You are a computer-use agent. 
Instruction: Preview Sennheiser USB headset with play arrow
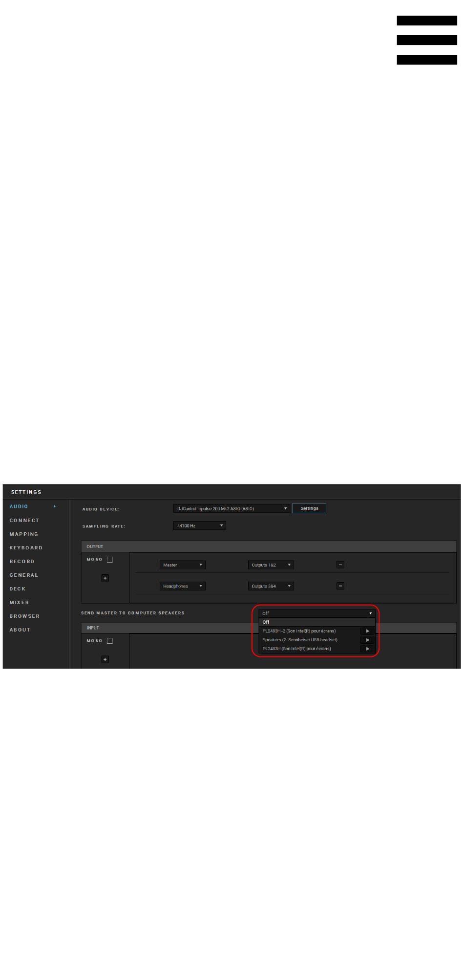click(367, 640)
